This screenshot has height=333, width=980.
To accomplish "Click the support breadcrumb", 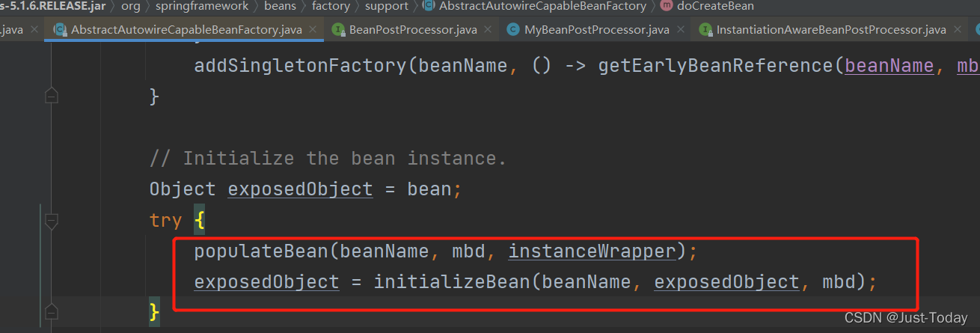I will [x=387, y=6].
